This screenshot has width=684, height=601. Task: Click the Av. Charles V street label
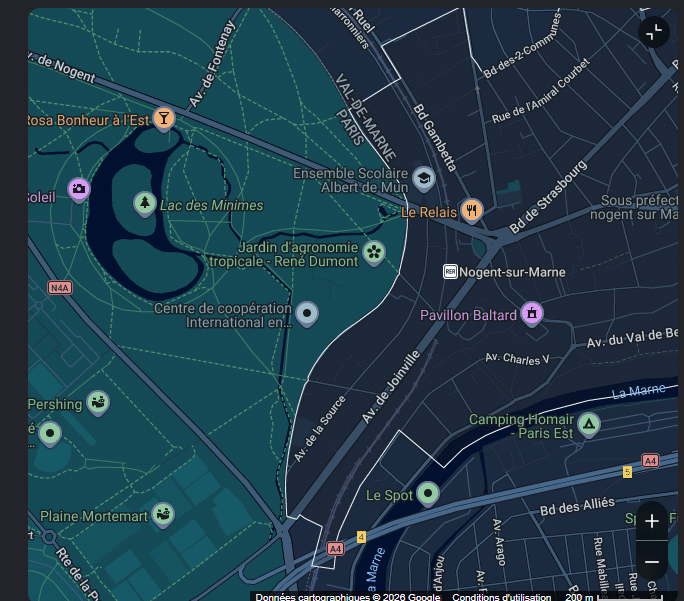517,359
